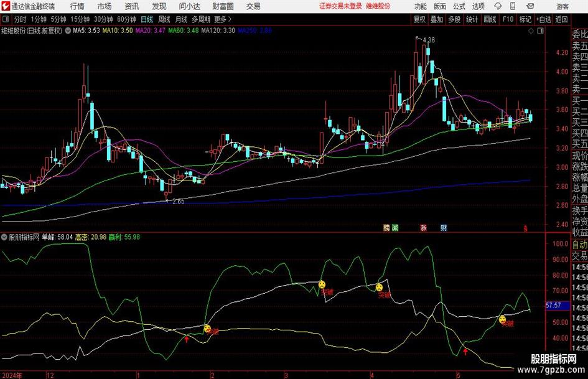Image resolution: width=588 pixels, height=379 pixels.
Task: Open F10 company info
Action: (x=508, y=19)
